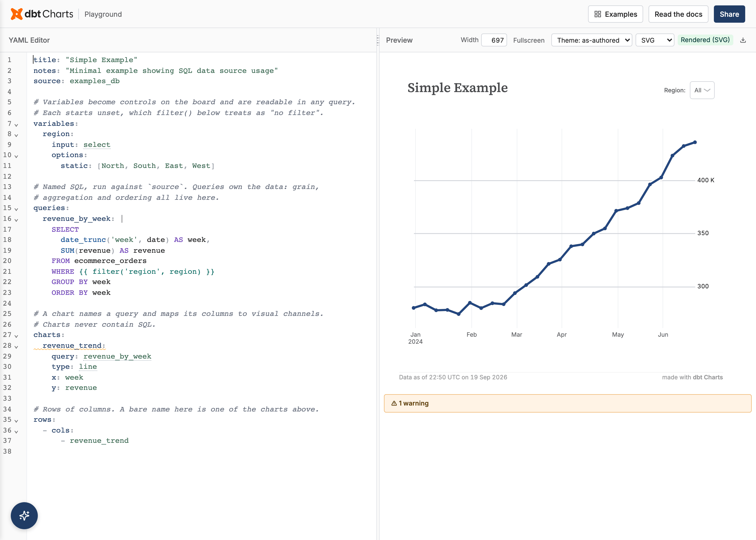Expand the 1 warning banner
The height and width of the screenshot is (540, 756).
[x=568, y=403]
